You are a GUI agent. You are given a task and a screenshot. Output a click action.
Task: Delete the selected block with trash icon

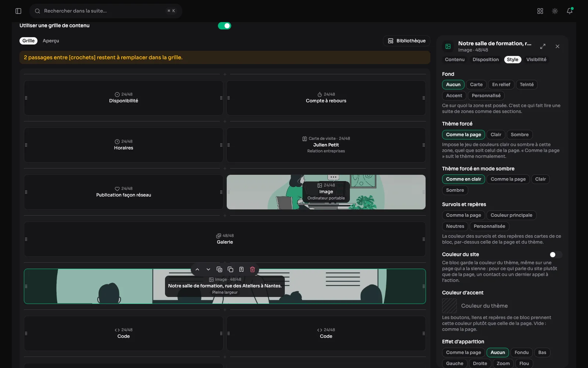point(252,269)
